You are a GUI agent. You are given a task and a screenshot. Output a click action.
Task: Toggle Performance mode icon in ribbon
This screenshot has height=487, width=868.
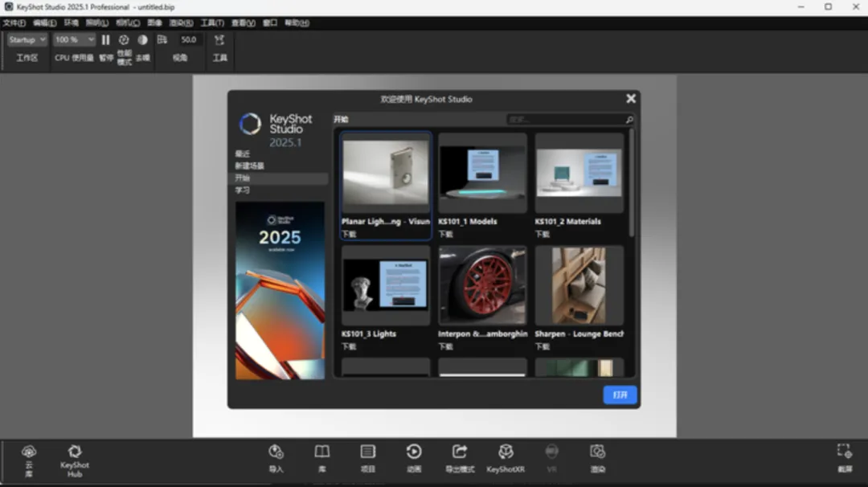click(x=124, y=40)
